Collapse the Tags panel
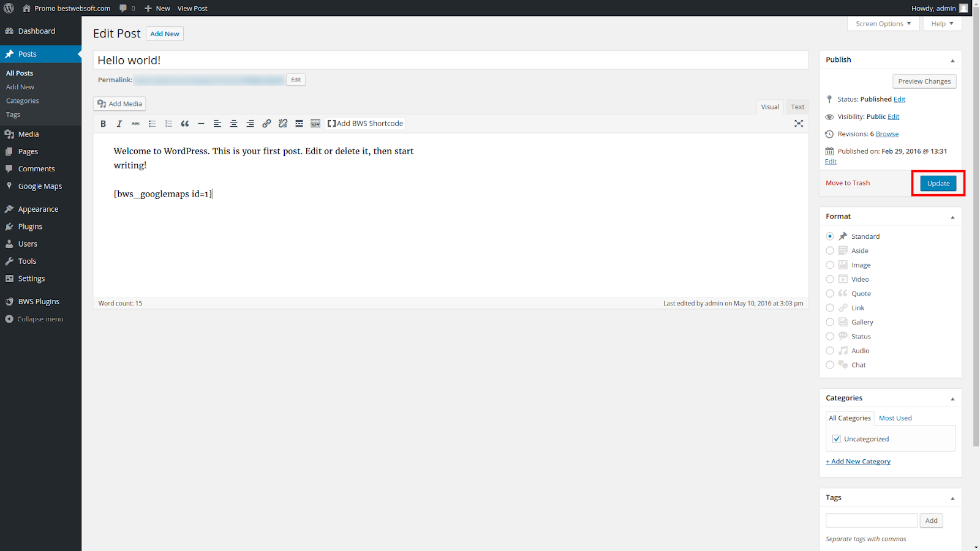The image size is (980, 551). point(952,498)
